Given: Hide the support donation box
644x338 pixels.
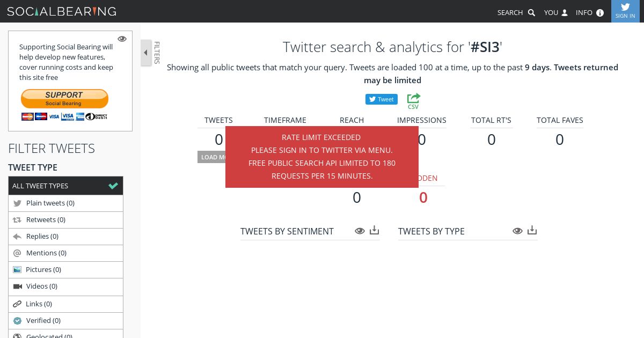Looking at the screenshot, I should [x=122, y=39].
